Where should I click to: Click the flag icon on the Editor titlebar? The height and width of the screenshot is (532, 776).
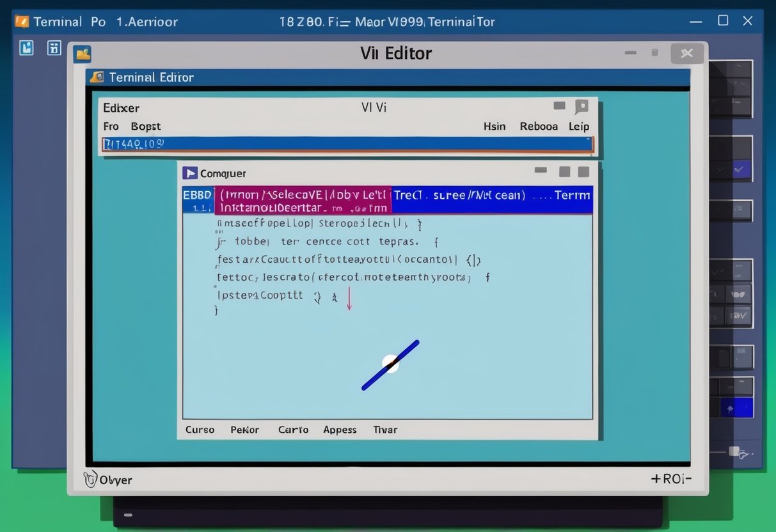(581, 106)
